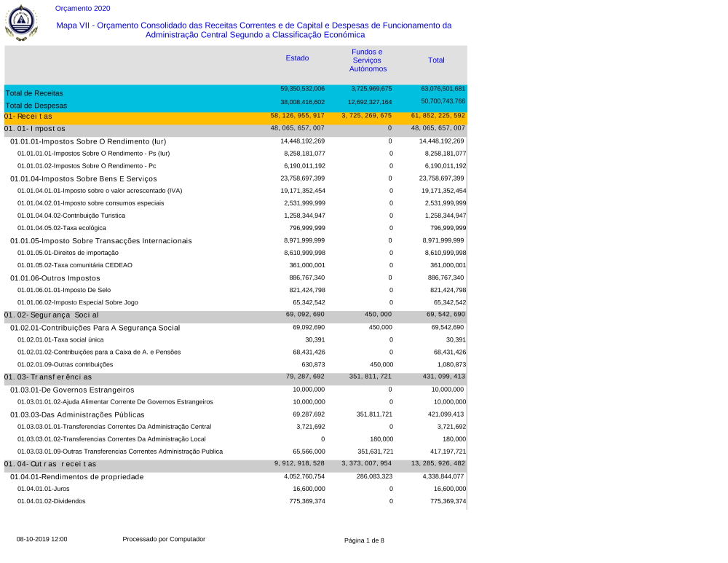Click the Orçamento 2020 header text

(83, 9)
